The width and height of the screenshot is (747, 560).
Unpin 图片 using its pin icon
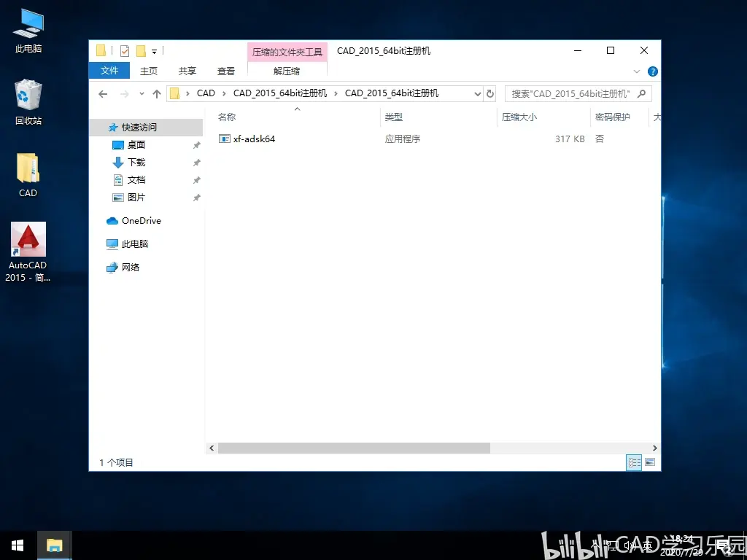196,198
